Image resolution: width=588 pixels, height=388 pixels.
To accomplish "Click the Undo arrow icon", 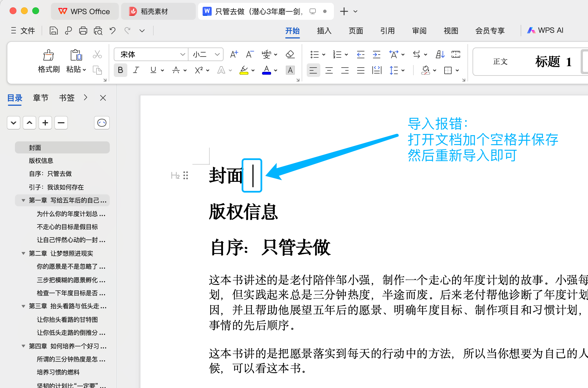I will coord(113,31).
